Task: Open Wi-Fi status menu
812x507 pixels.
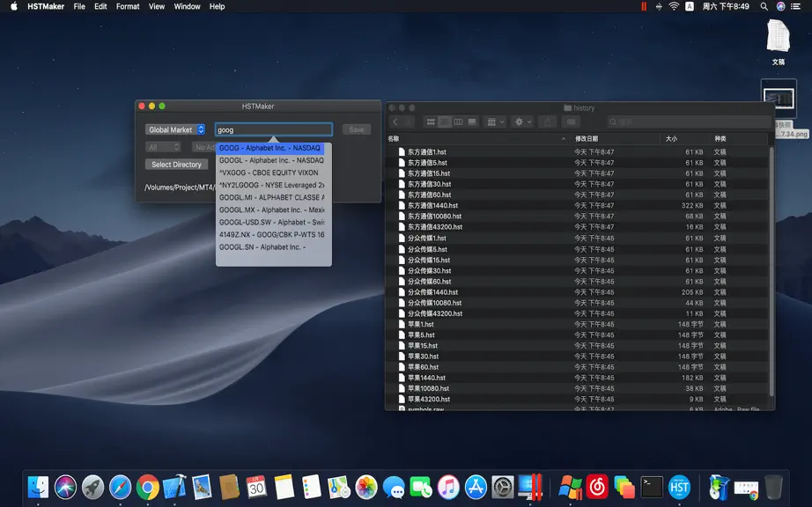Action: click(674, 6)
